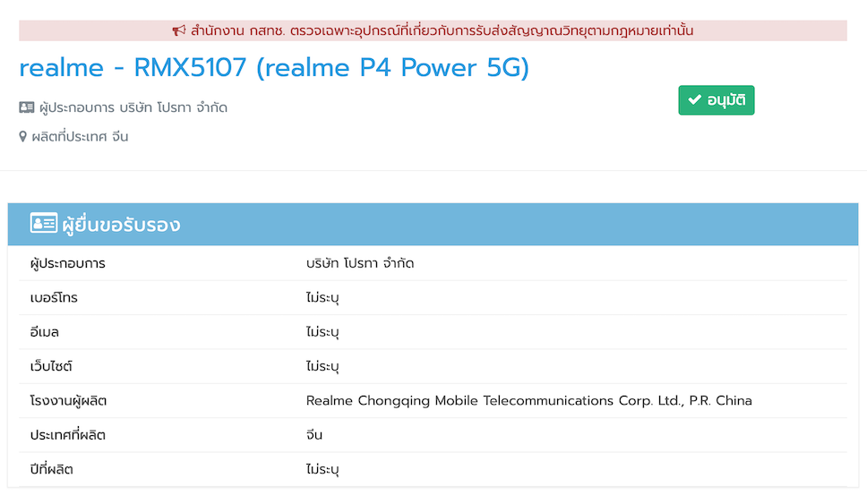Click the ปีที่ผลิต row label
Viewport: 867px width, 504px height.
[50, 469]
